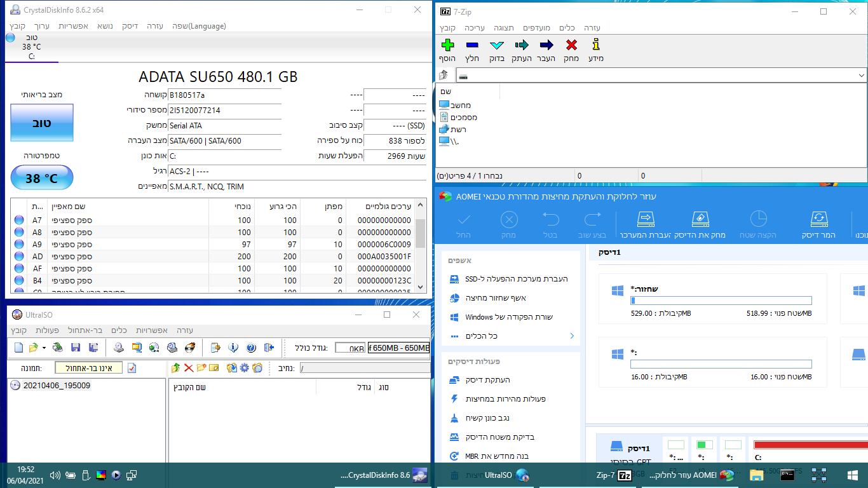This screenshot has height=488, width=868.
Task: Open the arrow next to UltraISO Open icon
Action: (x=44, y=348)
